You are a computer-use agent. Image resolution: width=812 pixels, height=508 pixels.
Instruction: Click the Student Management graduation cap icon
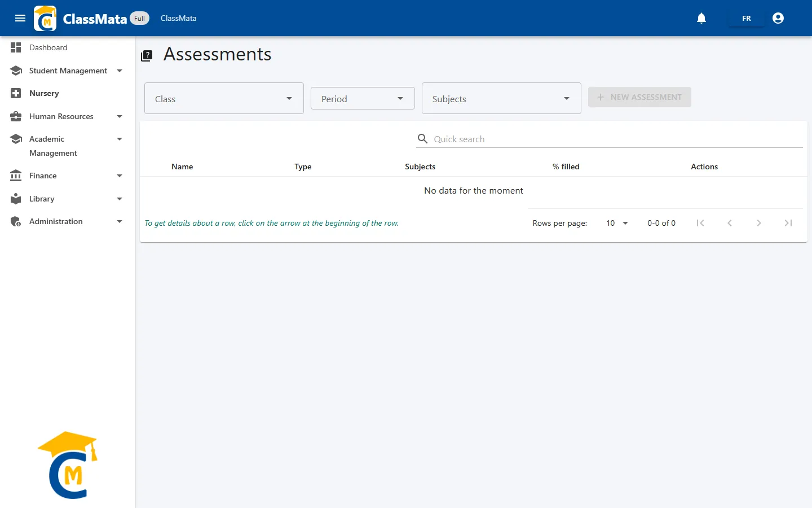tap(16, 71)
